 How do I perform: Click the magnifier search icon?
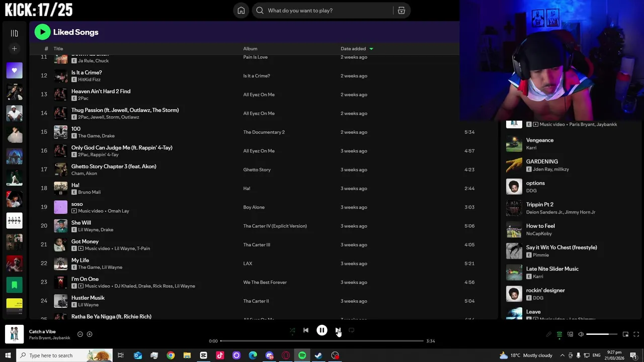click(260, 11)
